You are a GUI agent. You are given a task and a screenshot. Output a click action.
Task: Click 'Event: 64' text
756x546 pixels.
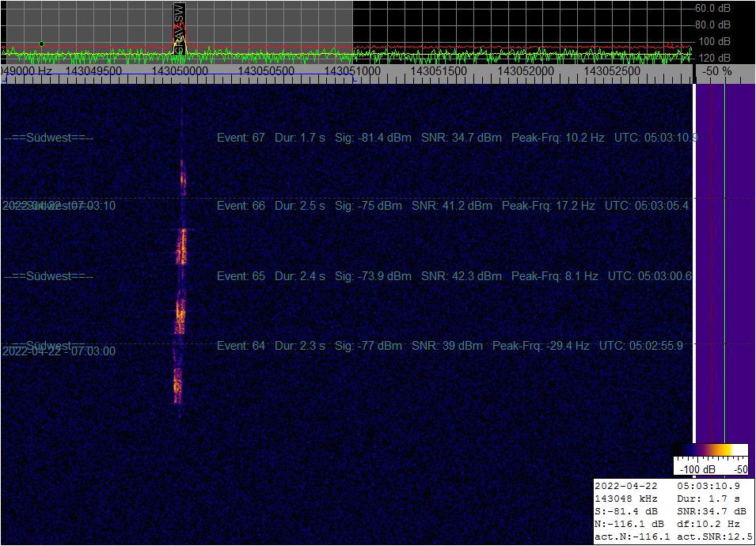tap(241, 346)
